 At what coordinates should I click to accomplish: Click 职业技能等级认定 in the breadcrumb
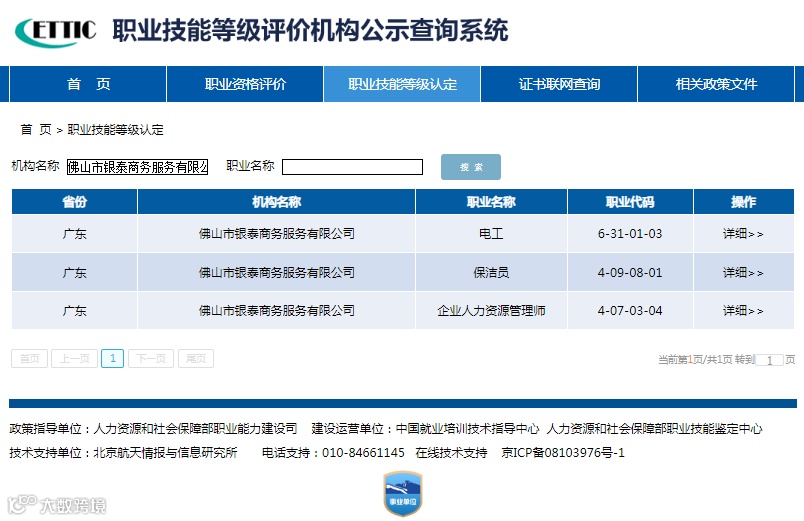[115, 130]
